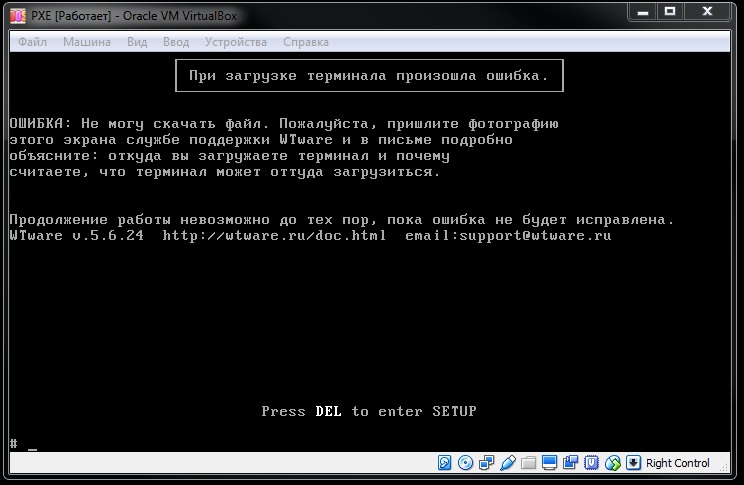Click the display monitor indicator icon
This screenshot has width=744, height=485.
pyautogui.click(x=549, y=463)
